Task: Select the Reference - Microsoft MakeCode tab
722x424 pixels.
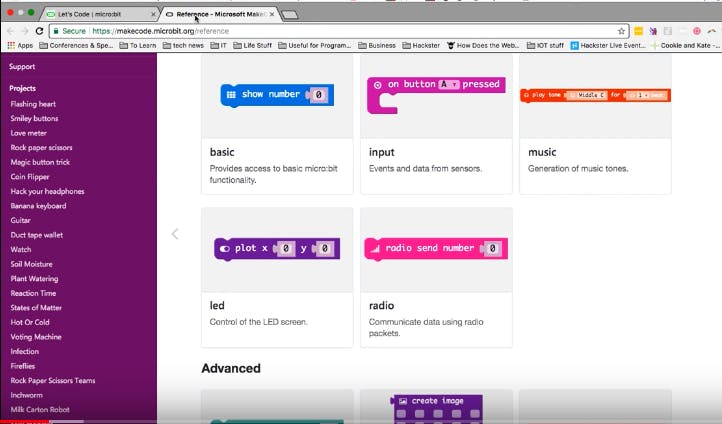Action: [x=220, y=14]
